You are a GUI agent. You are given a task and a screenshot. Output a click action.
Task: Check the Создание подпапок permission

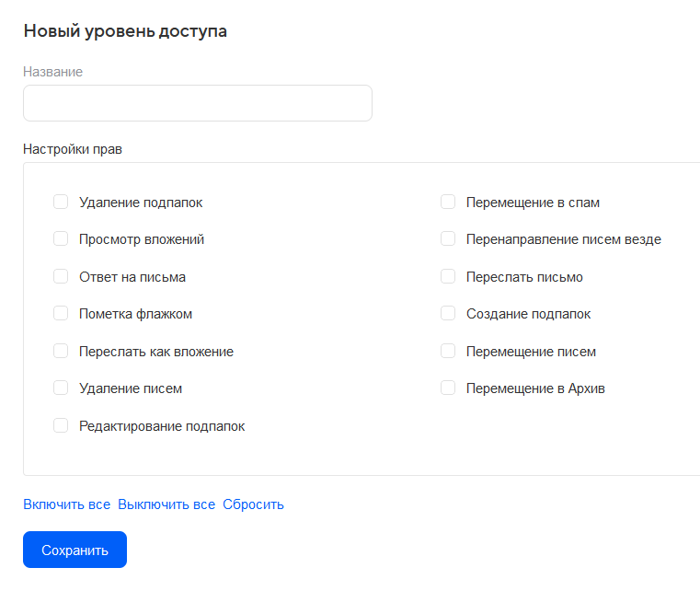(448, 313)
